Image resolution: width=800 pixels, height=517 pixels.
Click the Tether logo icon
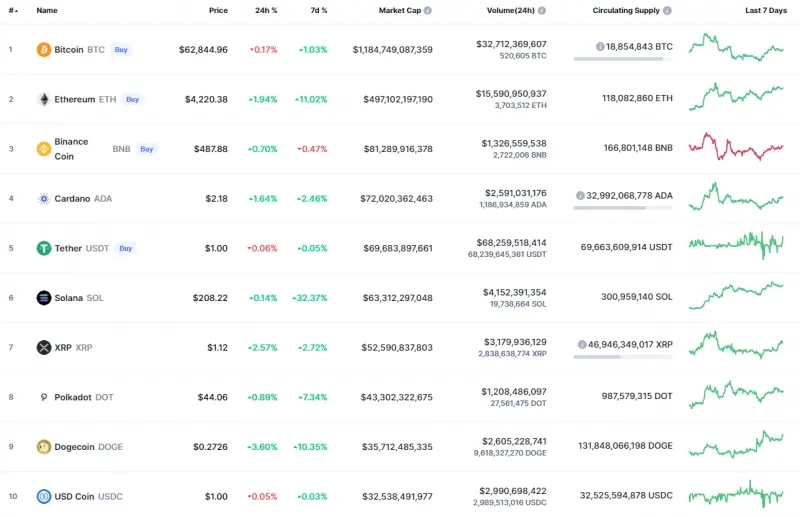coord(44,248)
